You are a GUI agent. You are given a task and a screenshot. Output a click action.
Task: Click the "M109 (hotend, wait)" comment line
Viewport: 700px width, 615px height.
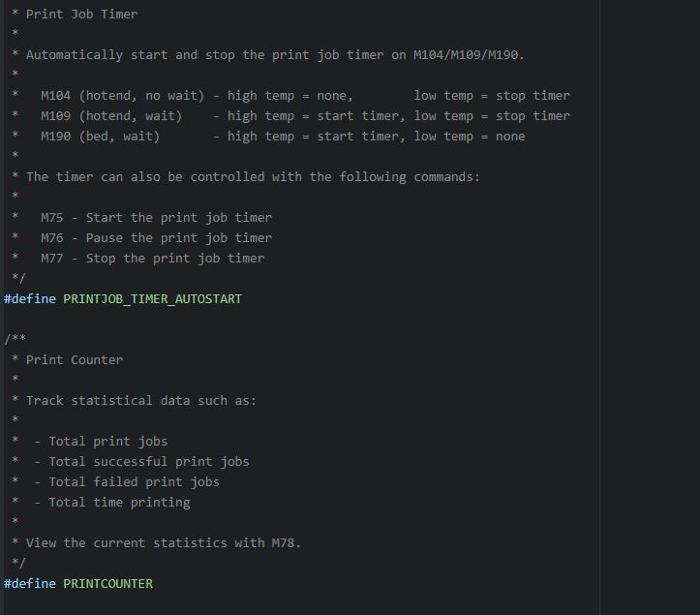coord(110,115)
